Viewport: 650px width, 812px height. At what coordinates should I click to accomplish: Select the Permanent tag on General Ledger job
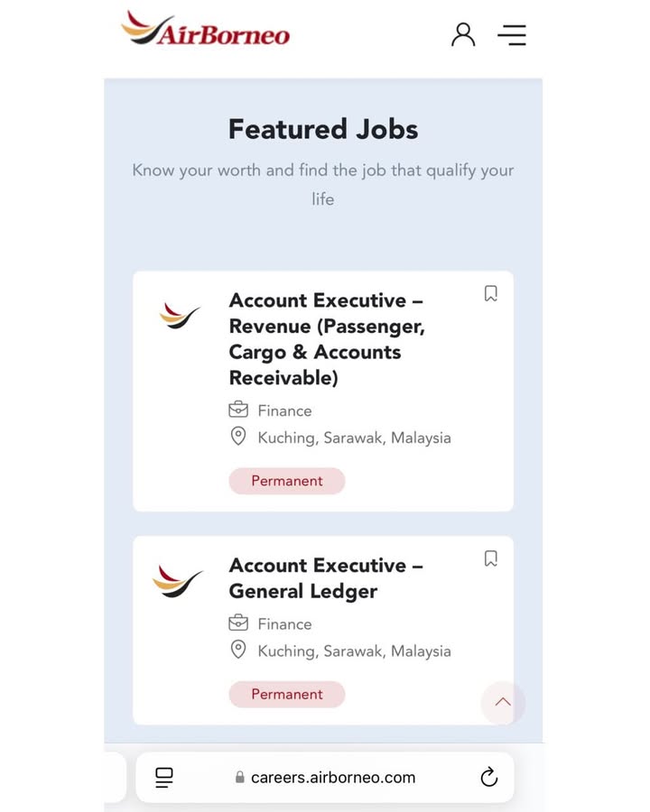[x=287, y=694]
